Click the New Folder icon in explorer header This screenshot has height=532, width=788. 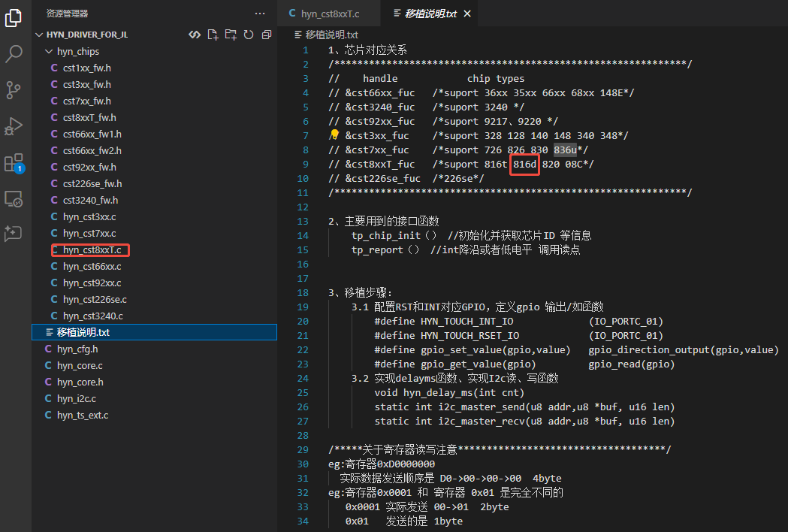231,35
